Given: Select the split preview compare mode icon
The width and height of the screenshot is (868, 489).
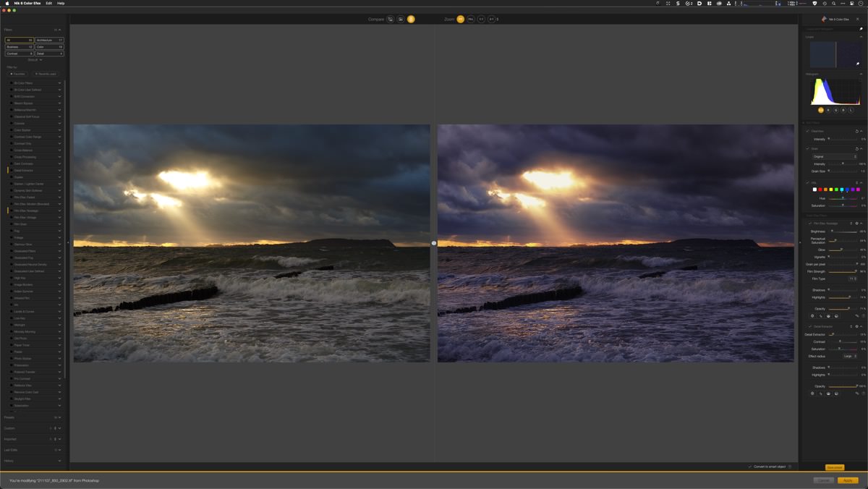Looking at the screenshot, I should 400,19.
